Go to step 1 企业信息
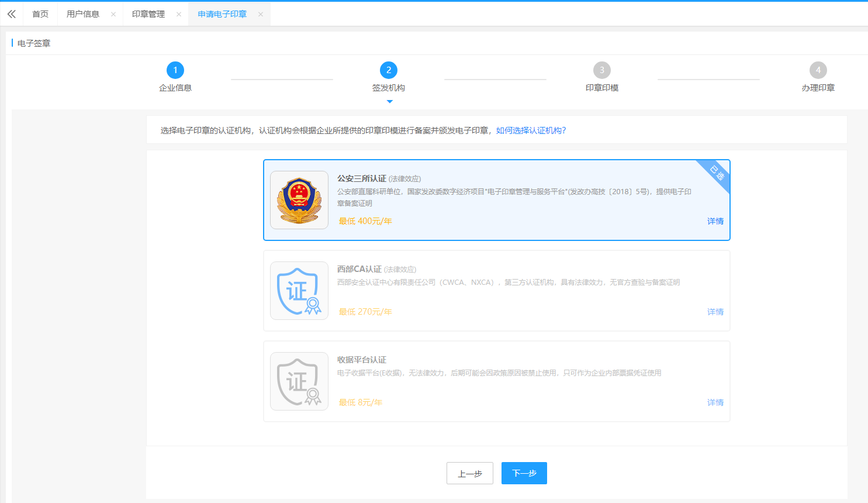This screenshot has width=868, height=503. pos(175,70)
